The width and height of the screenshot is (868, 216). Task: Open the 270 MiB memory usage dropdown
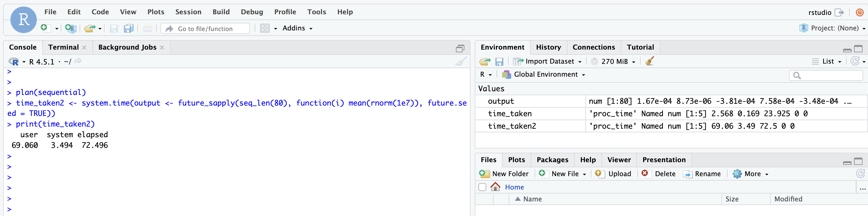click(x=614, y=61)
